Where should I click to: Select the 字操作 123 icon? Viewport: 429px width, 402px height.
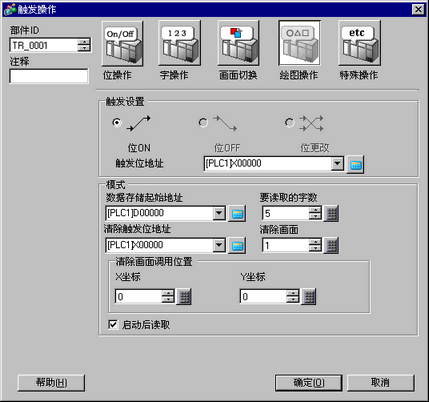coord(179,44)
